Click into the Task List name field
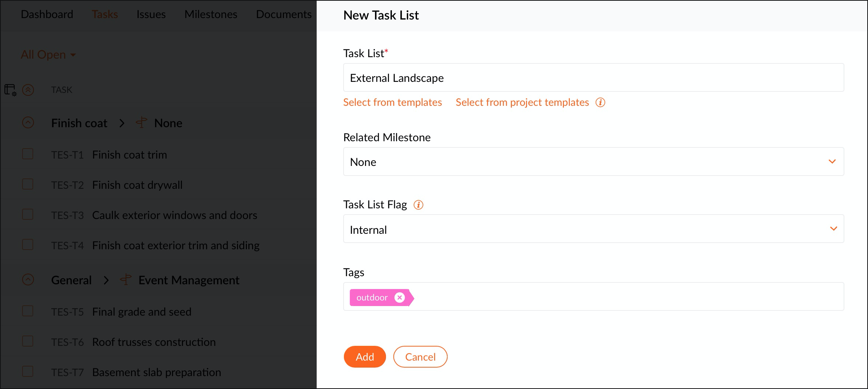 (x=593, y=78)
